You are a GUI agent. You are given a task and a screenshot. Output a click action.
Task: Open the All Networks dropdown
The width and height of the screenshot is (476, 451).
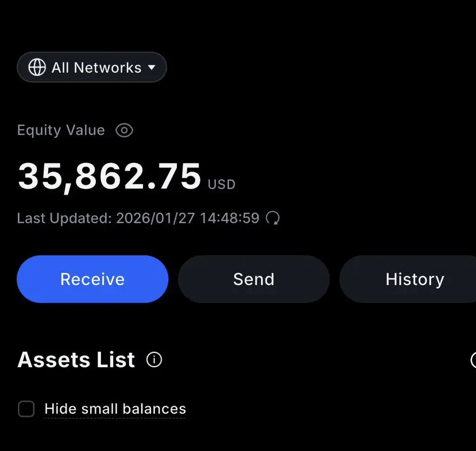[x=92, y=68]
